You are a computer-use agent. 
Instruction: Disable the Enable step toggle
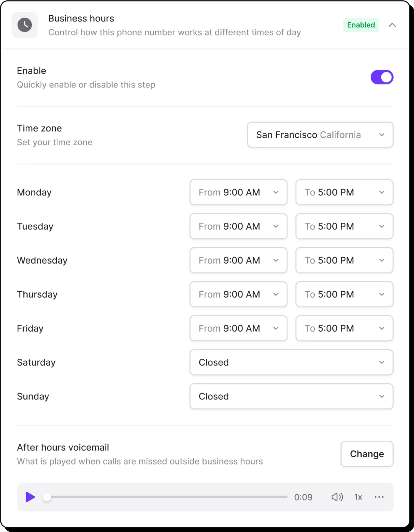pos(382,77)
